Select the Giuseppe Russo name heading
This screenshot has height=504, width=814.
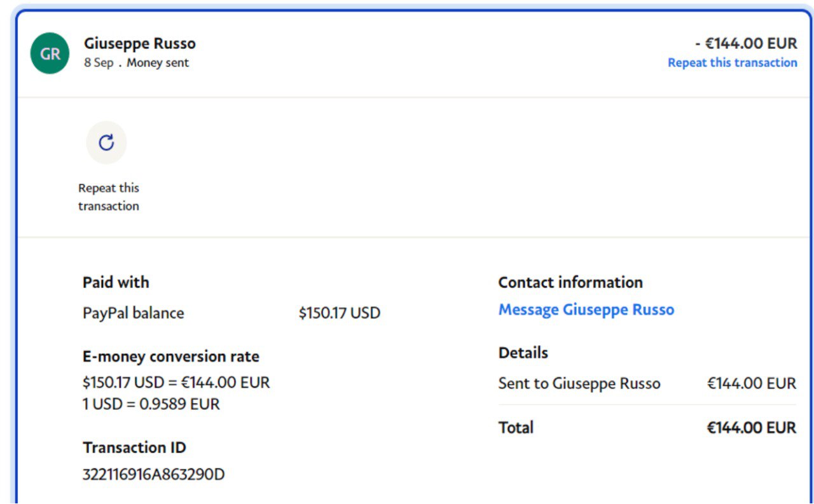[x=140, y=43]
